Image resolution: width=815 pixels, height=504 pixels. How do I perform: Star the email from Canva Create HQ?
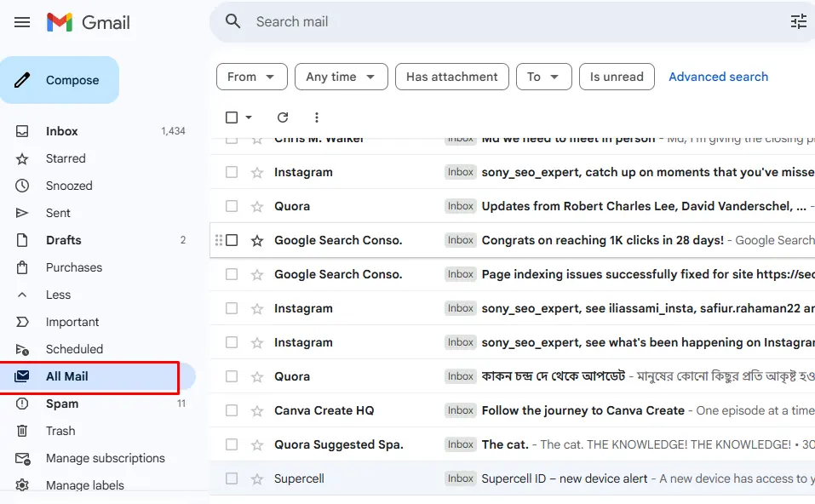(x=255, y=409)
